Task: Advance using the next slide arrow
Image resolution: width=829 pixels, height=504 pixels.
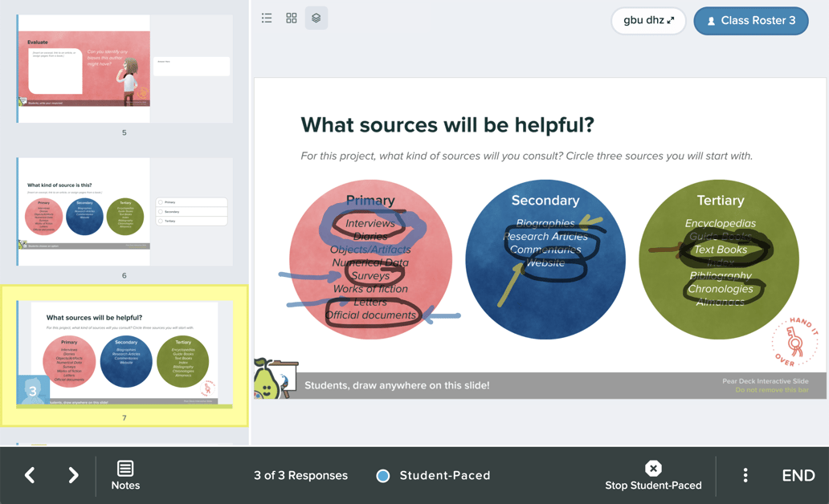Action: [72, 475]
